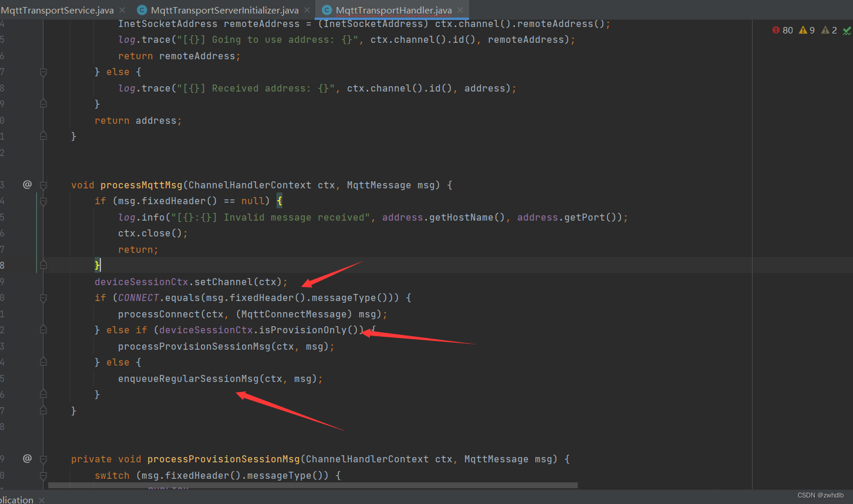The width and height of the screenshot is (853, 504).
Task: Click the gutter @ icon beside processMqttMsg
Action: pyautogui.click(x=27, y=184)
